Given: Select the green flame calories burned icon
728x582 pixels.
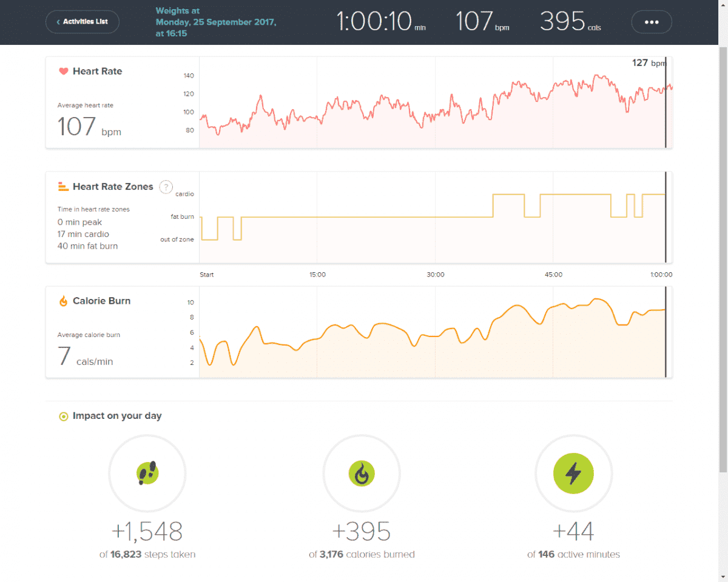Looking at the screenshot, I should 362,473.
